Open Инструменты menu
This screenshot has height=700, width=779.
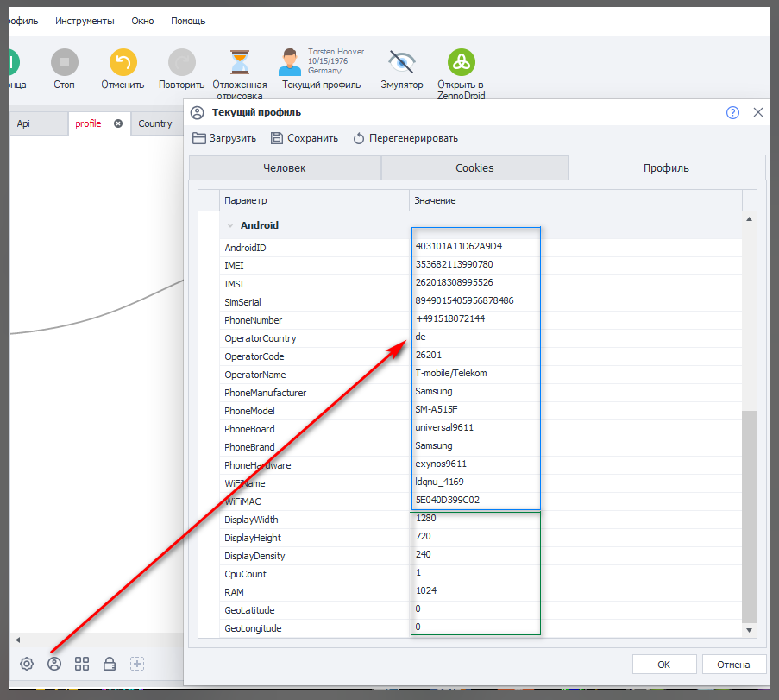[85, 21]
